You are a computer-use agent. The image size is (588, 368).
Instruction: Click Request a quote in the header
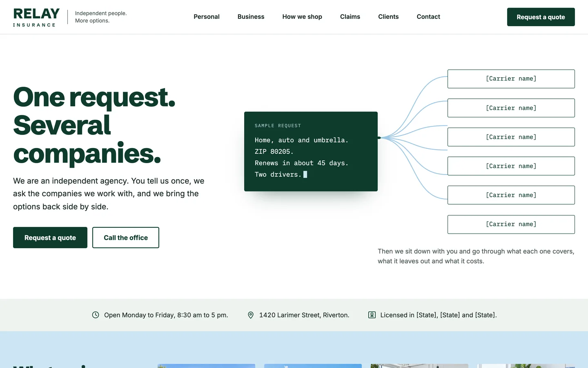[541, 17]
